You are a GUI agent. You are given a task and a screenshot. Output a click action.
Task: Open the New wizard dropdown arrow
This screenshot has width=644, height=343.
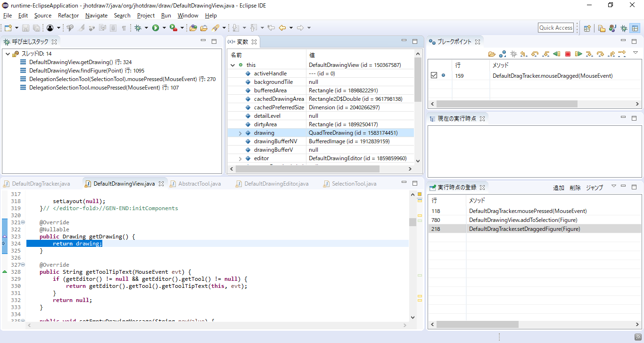(x=17, y=28)
